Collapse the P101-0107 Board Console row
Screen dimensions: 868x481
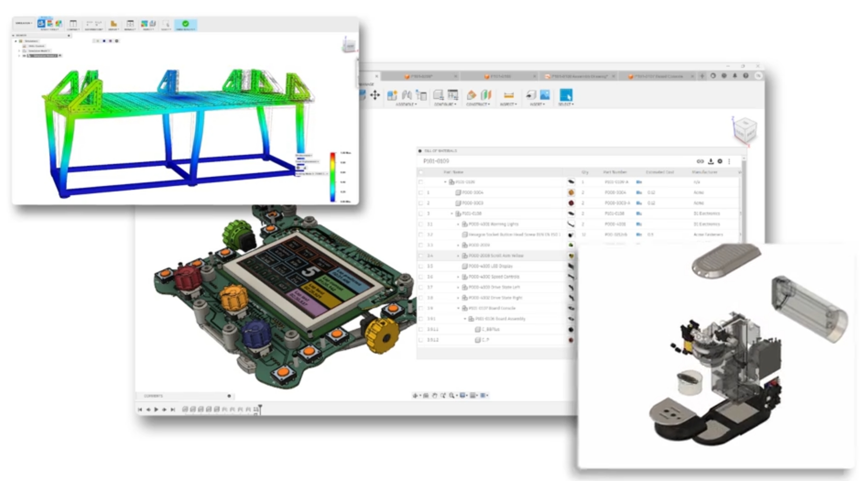[x=458, y=309]
